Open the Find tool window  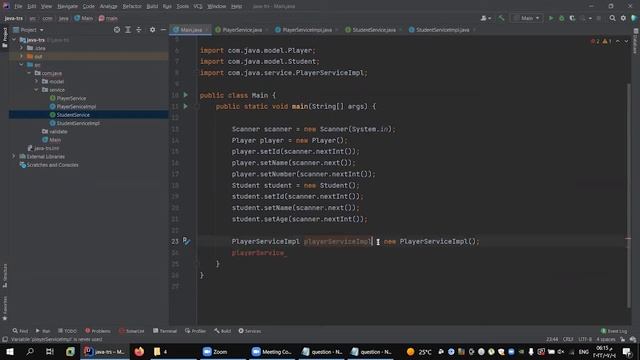pos(20,331)
